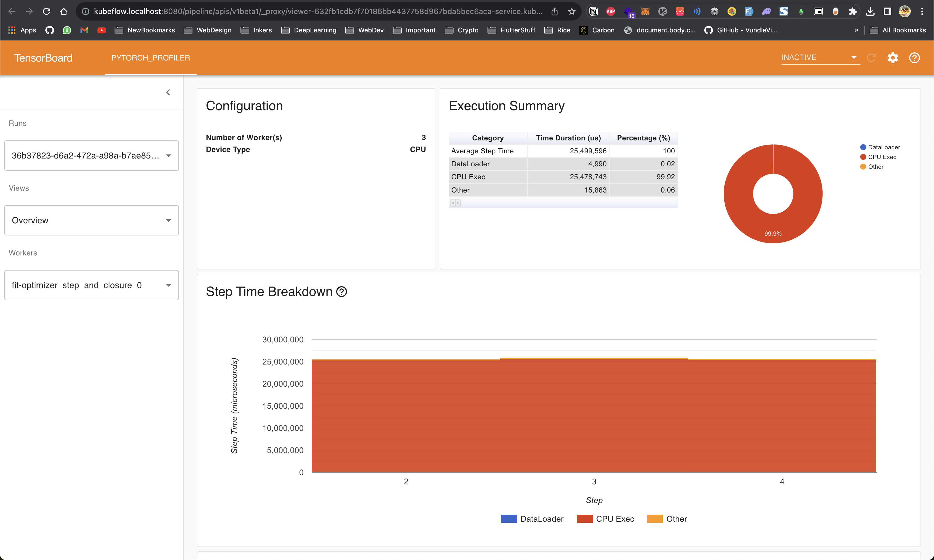Click the reload data refresh icon
This screenshot has height=560, width=934.
click(871, 58)
